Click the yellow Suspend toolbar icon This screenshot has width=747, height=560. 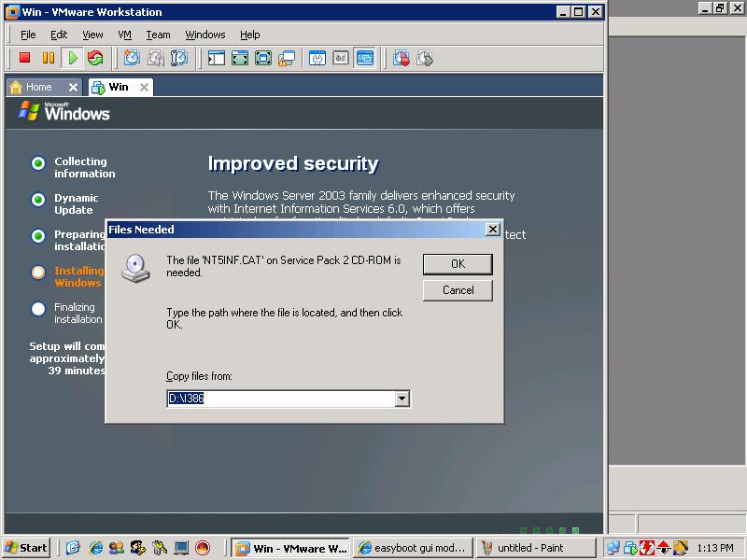pos(49,58)
